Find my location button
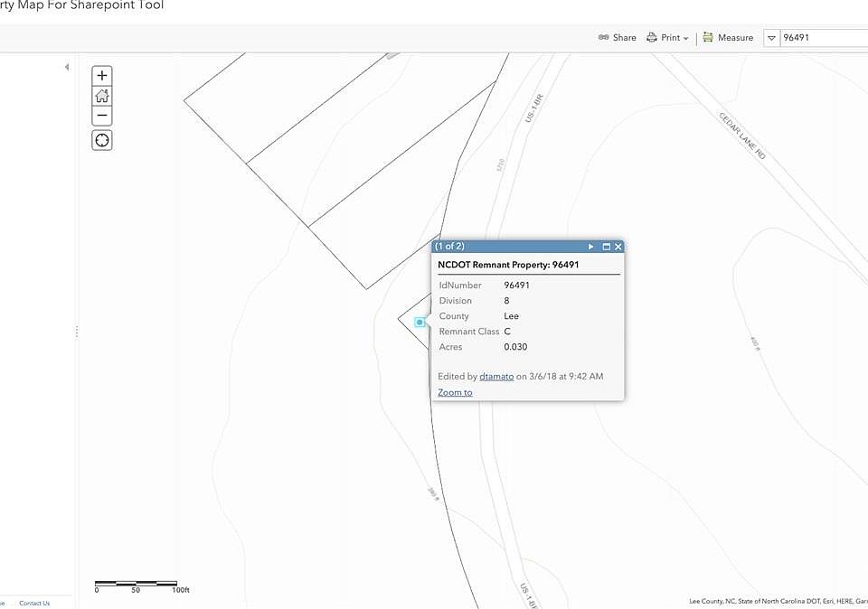 click(x=102, y=140)
